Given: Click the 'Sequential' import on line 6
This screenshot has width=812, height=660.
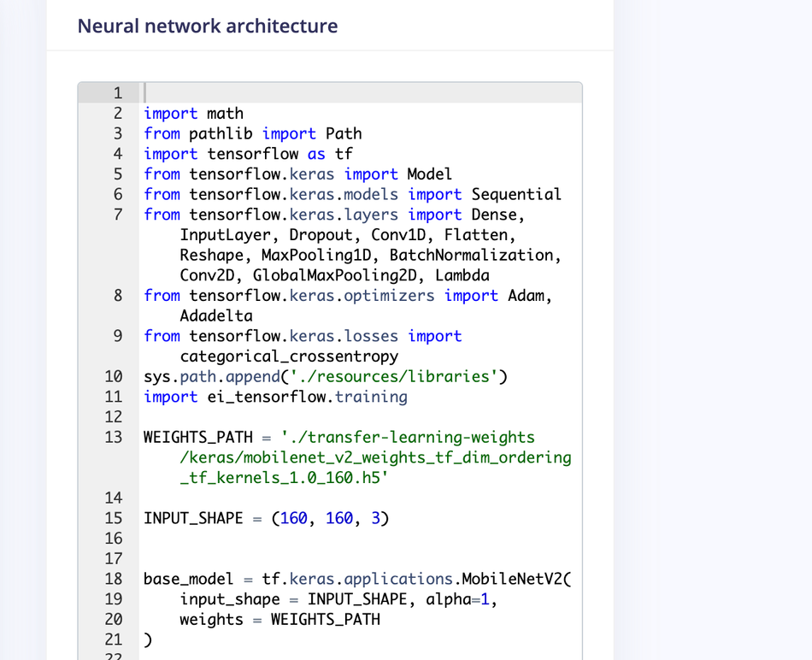Looking at the screenshot, I should coord(515,194).
